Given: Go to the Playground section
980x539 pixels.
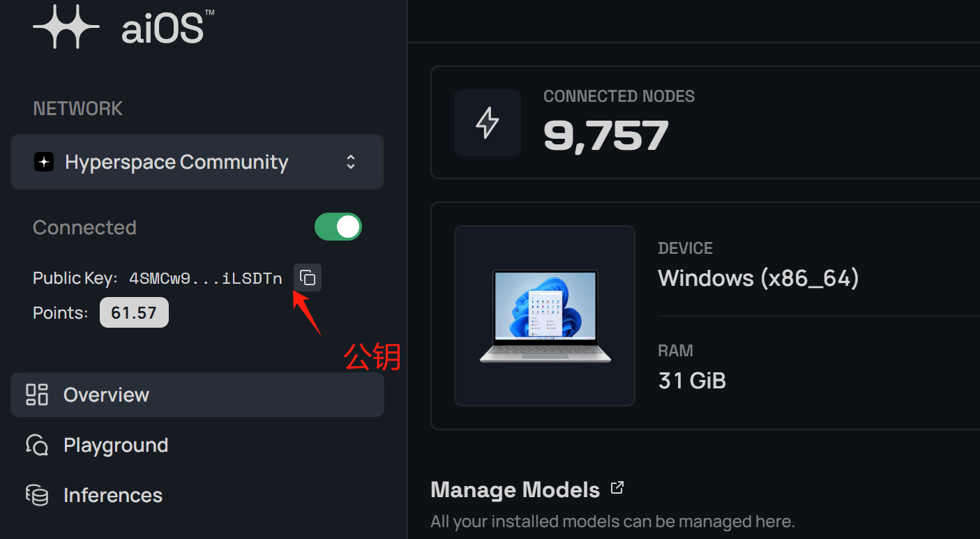Looking at the screenshot, I should click(116, 445).
